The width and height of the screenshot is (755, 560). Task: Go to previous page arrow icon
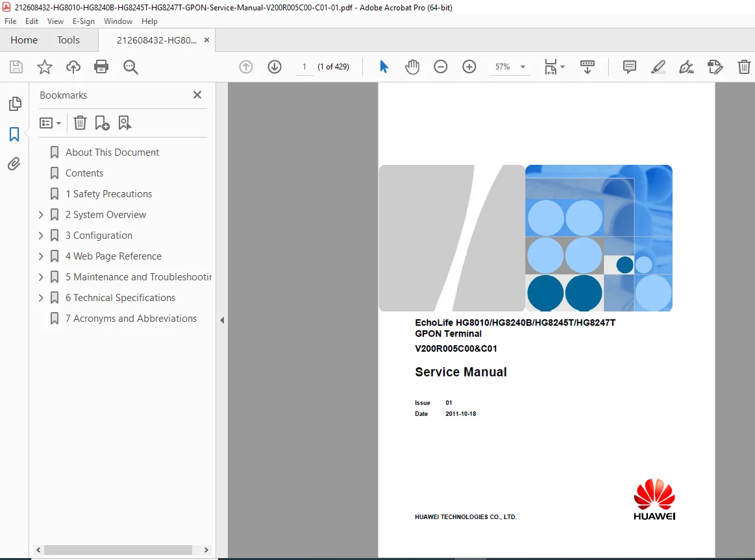246,67
